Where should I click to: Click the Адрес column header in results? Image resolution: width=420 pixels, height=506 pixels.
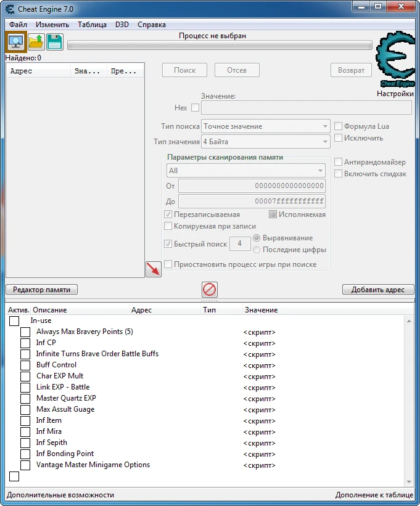click(38, 71)
